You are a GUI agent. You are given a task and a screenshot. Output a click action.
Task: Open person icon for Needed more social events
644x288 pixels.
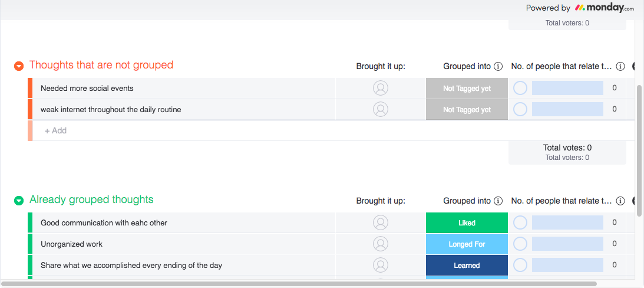(x=381, y=88)
